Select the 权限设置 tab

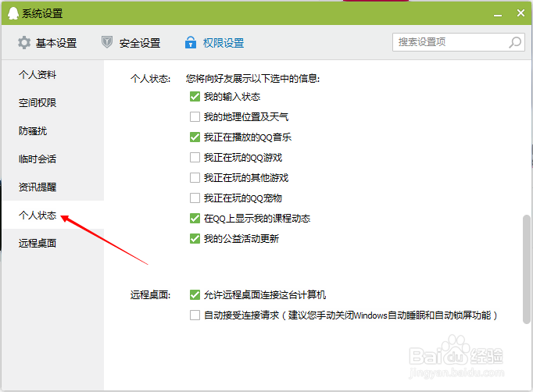point(214,43)
